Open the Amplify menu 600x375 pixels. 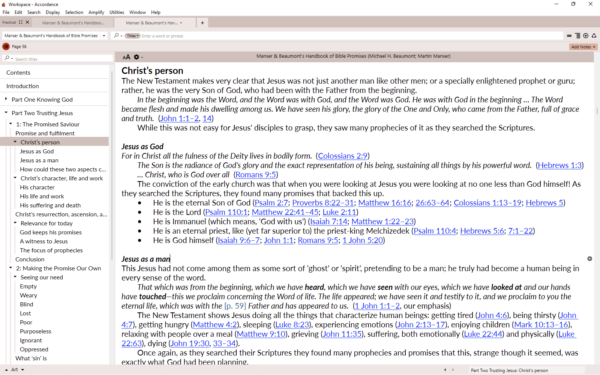pyautogui.click(x=96, y=12)
